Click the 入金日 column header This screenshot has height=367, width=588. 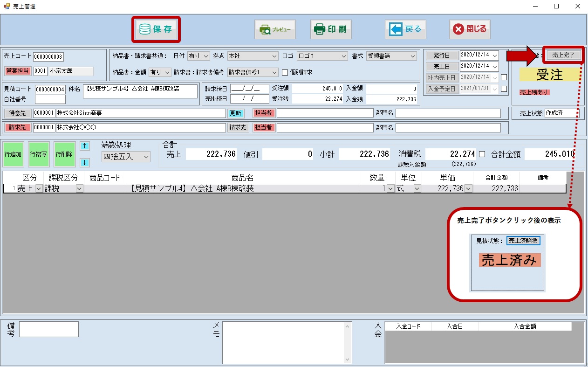click(x=454, y=326)
